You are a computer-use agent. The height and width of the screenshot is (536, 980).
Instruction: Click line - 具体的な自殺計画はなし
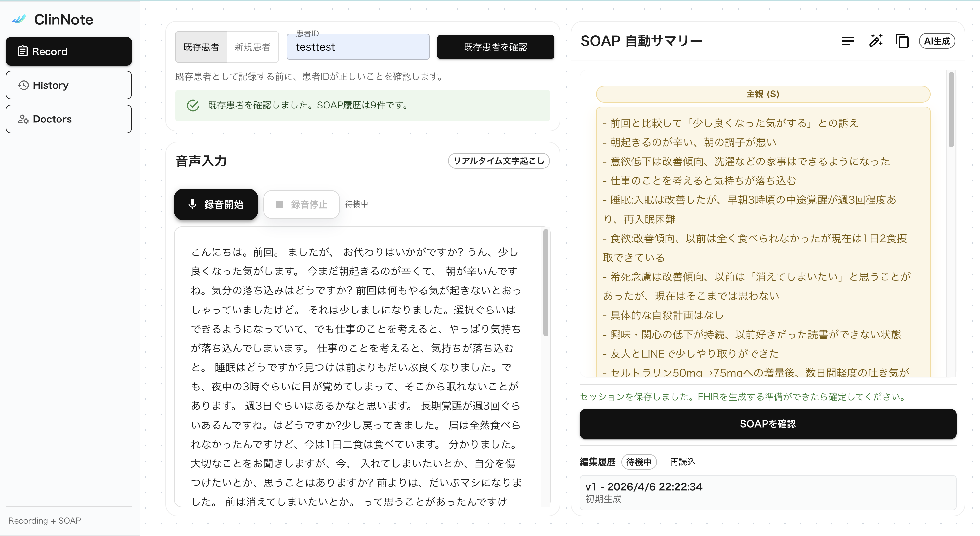(x=664, y=315)
